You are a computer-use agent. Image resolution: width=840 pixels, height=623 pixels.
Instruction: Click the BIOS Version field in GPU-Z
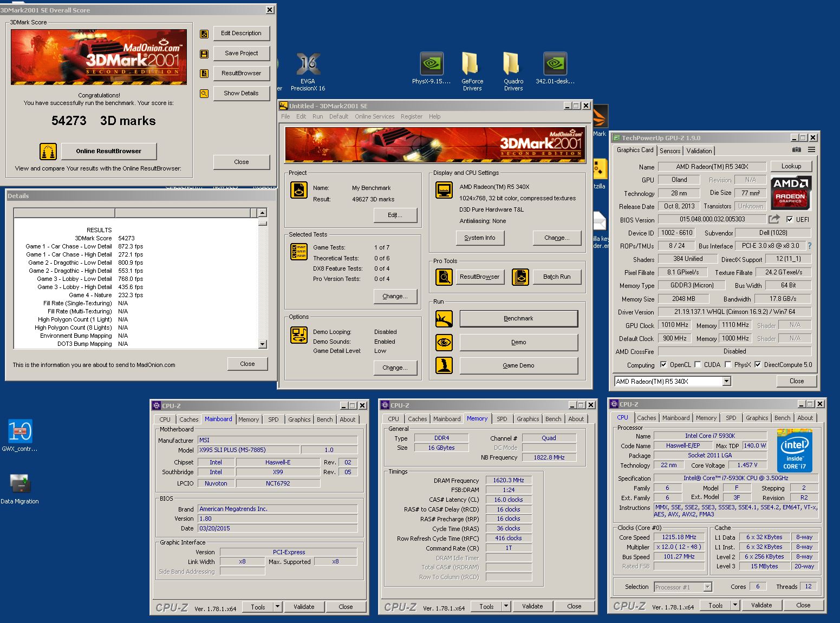click(712, 219)
